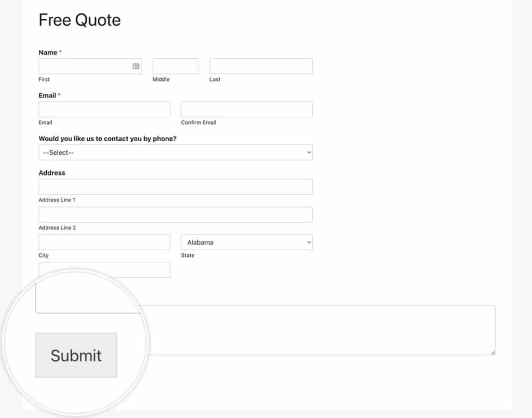Focus the Confirm Email input field

[x=247, y=109]
